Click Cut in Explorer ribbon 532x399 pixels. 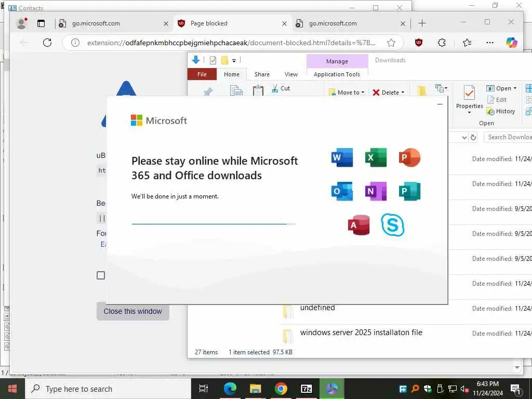click(281, 88)
